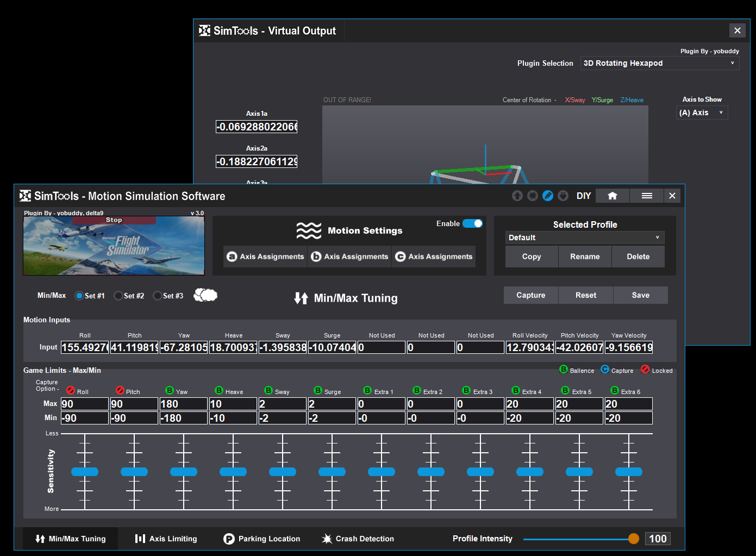Switch to Min/Max Tuning bottom tab
The height and width of the screenshot is (556, 756).
click(x=71, y=539)
